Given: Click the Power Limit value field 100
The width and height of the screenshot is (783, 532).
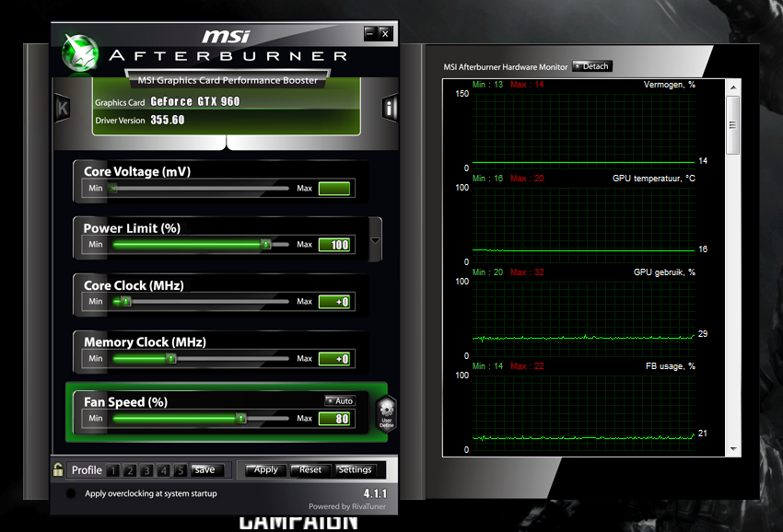Looking at the screenshot, I should (x=334, y=245).
